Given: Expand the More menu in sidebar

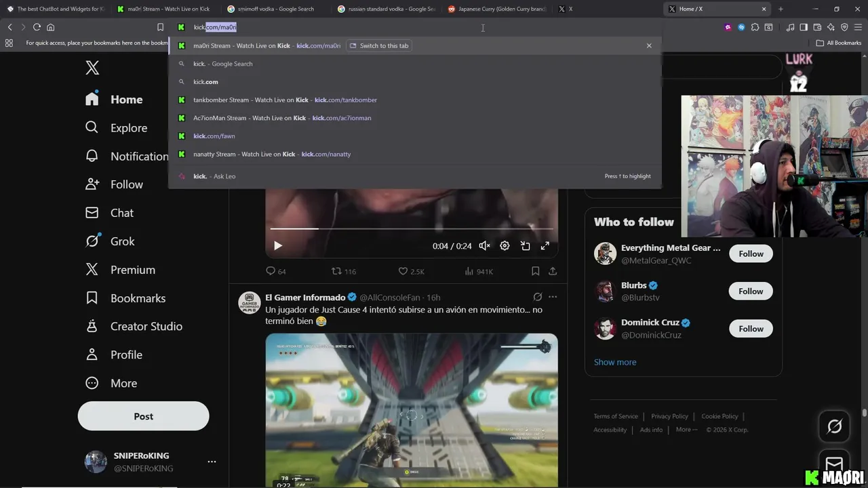Looking at the screenshot, I should (111, 383).
